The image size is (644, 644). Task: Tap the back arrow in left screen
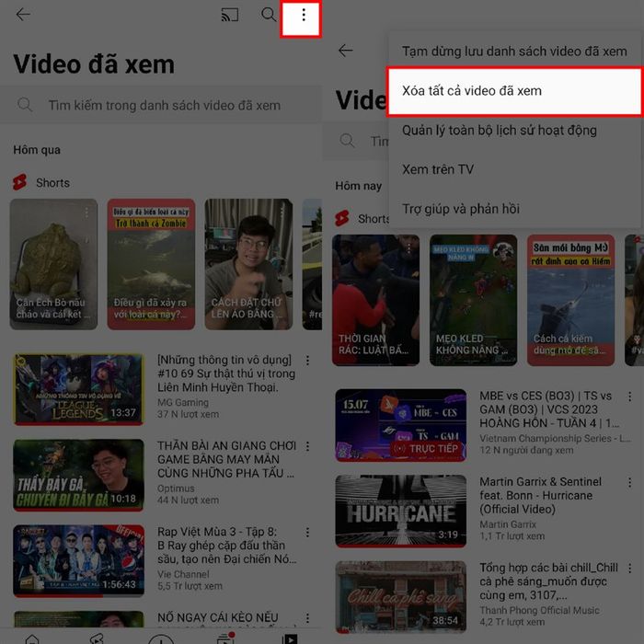pyautogui.click(x=23, y=15)
